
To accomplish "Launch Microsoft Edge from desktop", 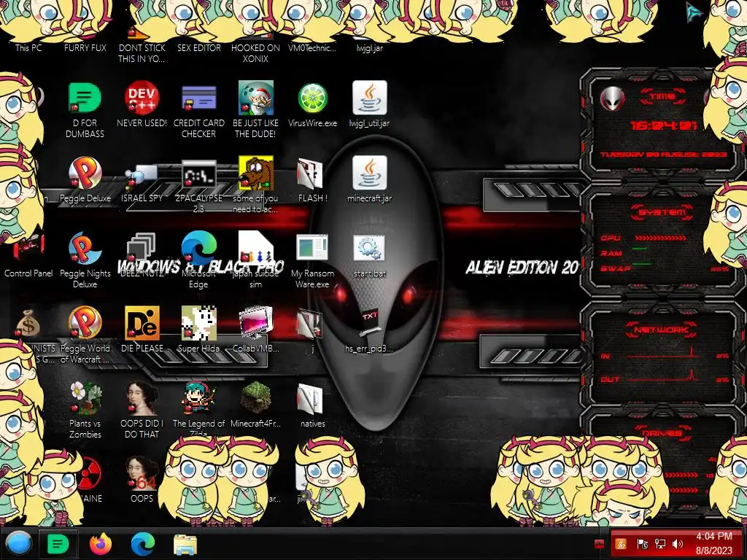I will 198,249.
